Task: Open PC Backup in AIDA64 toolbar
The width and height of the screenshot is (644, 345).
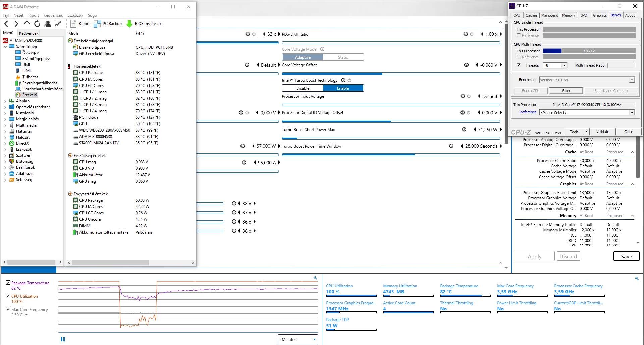Action: (x=108, y=24)
